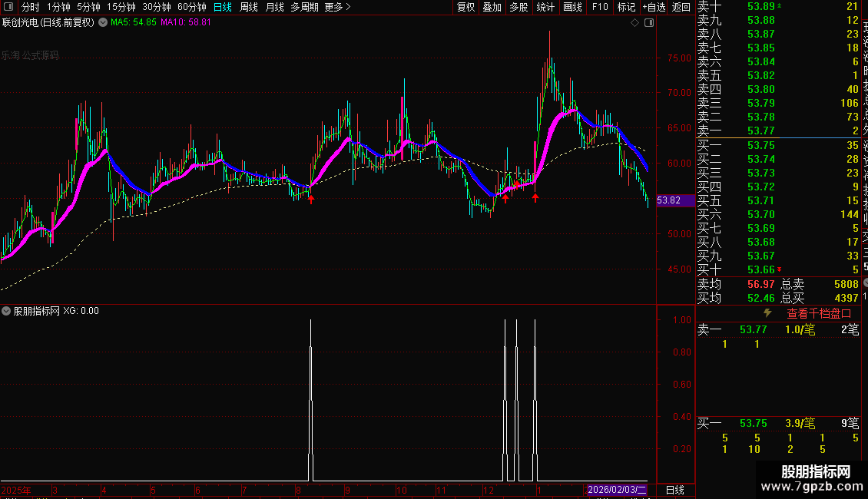Screen dimensions: 868x499
Task: Click the 买六 53.70 order row
Action: [778, 214]
